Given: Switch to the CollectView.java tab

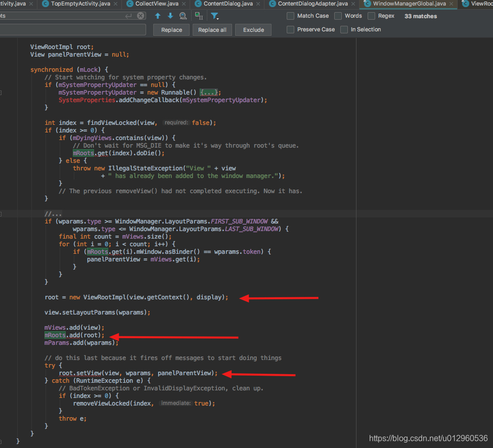Looking at the screenshot, I should [x=157, y=4].
